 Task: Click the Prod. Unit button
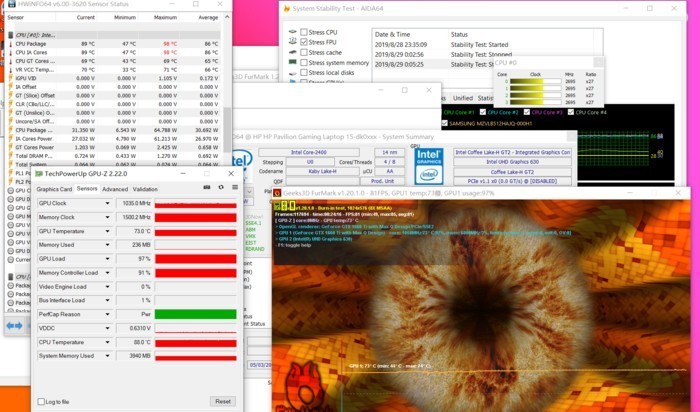[x=383, y=181]
